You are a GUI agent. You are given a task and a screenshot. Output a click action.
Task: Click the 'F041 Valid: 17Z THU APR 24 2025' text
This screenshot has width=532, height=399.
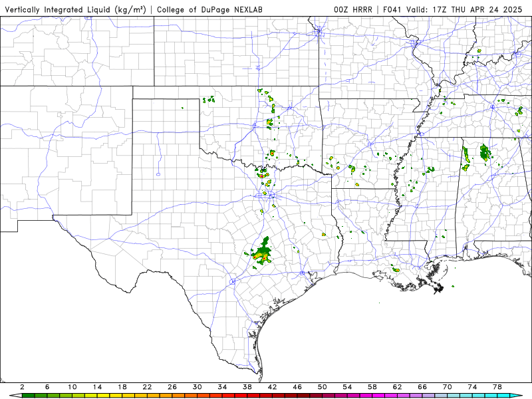pyautogui.click(x=452, y=10)
